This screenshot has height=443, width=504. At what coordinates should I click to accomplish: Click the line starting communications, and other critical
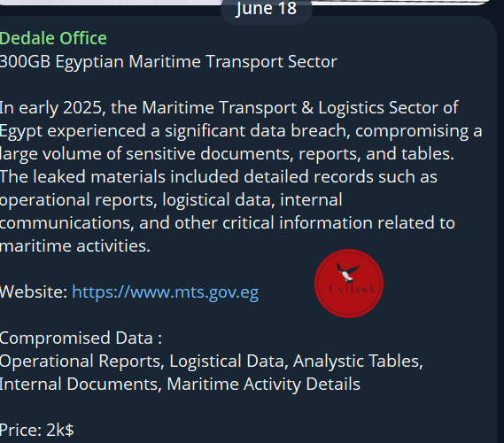click(228, 223)
